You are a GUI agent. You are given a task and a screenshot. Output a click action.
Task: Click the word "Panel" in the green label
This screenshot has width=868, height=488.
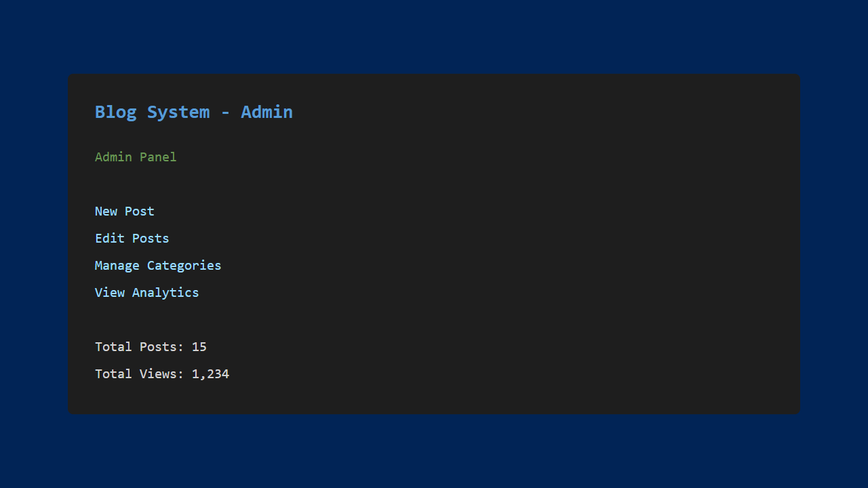coord(158,157)
